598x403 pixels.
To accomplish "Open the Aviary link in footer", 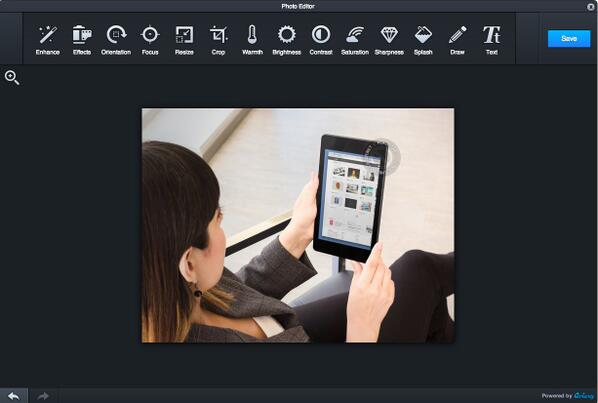I will tap(584, 396).
